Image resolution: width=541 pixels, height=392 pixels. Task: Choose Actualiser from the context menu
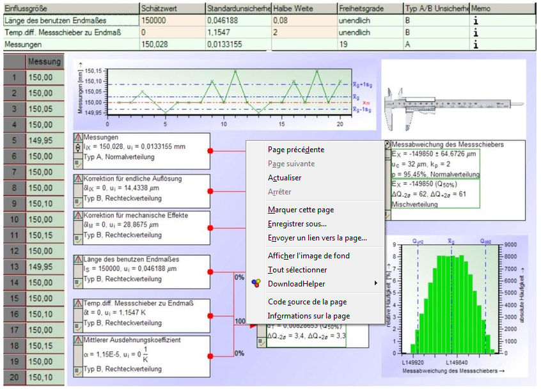coord(285,178)
